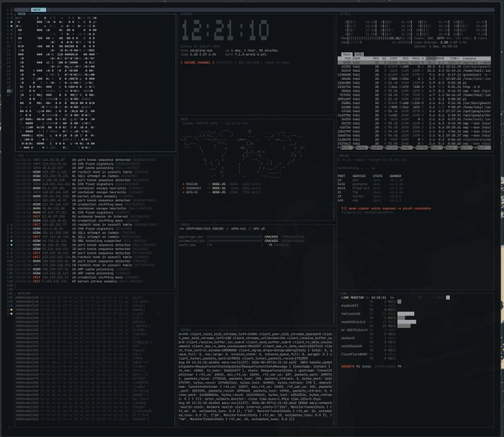
Task: Click the htop Swp usage meter
Action: coord(376,42)
